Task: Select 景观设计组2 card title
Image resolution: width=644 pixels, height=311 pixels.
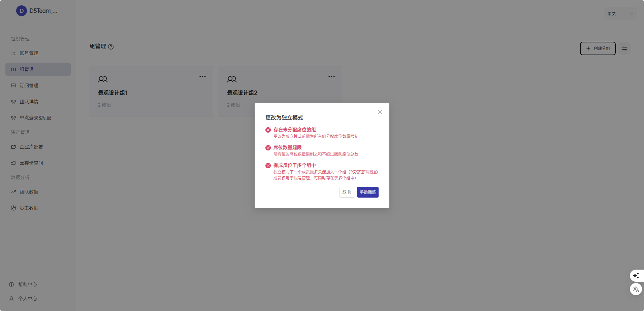Action: pyautogui.click(x=242, y=93)
